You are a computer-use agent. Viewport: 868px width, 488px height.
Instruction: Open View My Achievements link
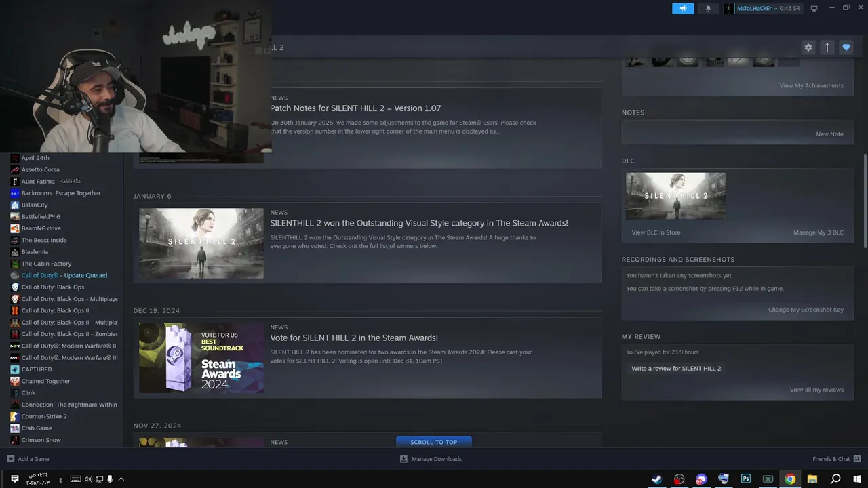coord(811,85)
